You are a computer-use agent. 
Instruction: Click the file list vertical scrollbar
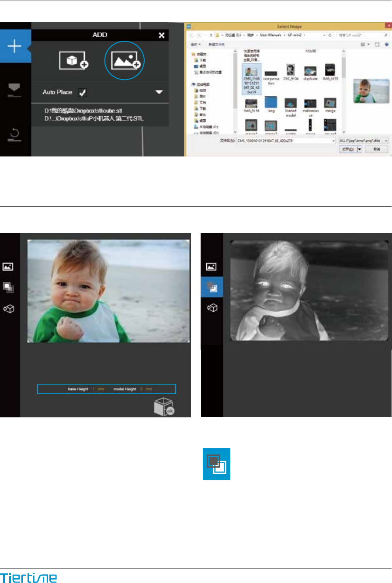click(344, 68)
